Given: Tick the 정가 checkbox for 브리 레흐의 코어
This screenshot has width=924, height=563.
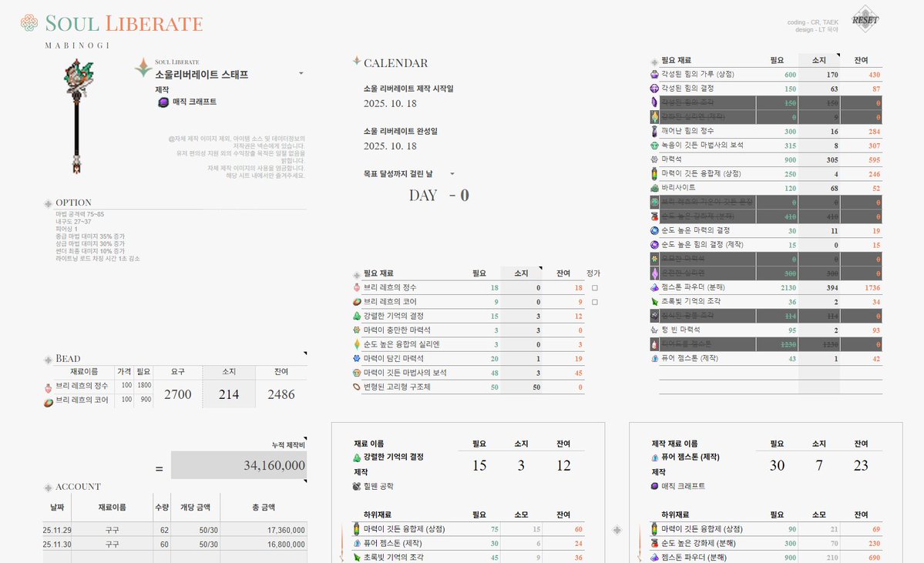Looking at the screenshot, I should point(595,302).
